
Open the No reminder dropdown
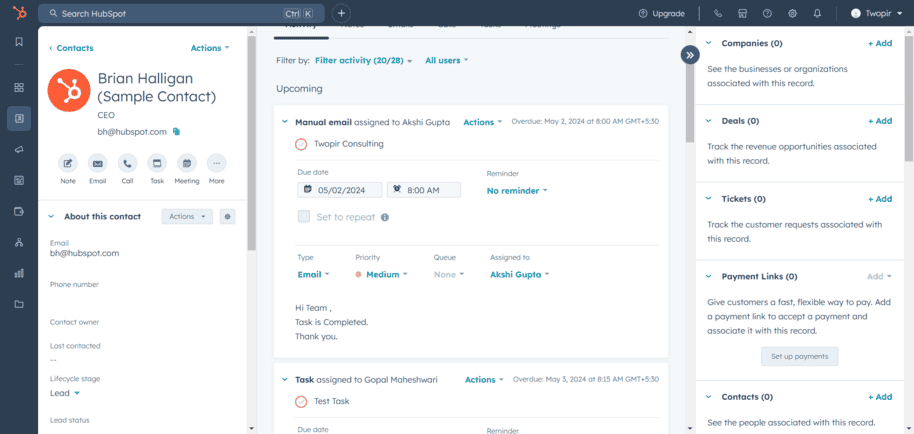pos(517,190)
